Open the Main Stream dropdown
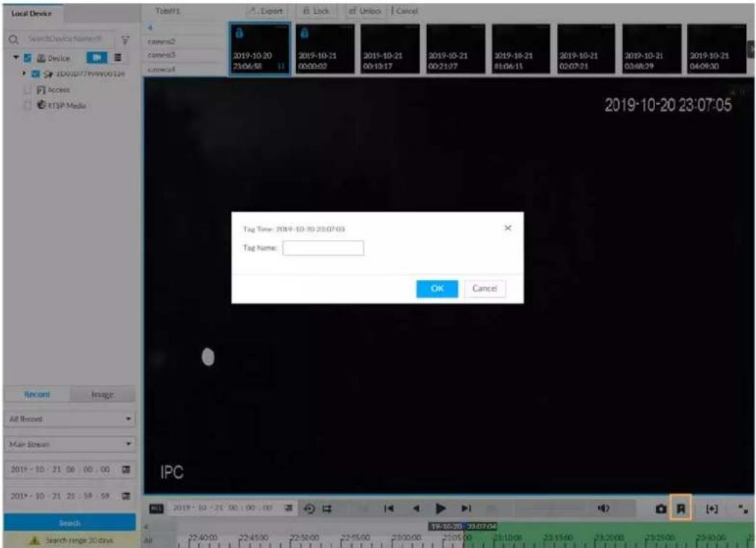Viewport: 756px width, 548px height. 70,444
